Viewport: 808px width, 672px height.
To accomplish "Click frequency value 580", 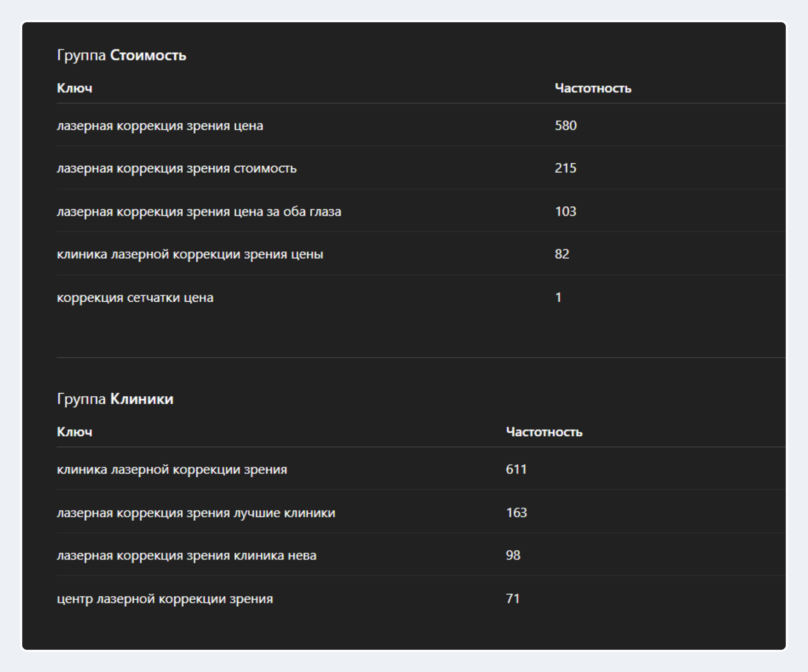I will pos(565,126).
